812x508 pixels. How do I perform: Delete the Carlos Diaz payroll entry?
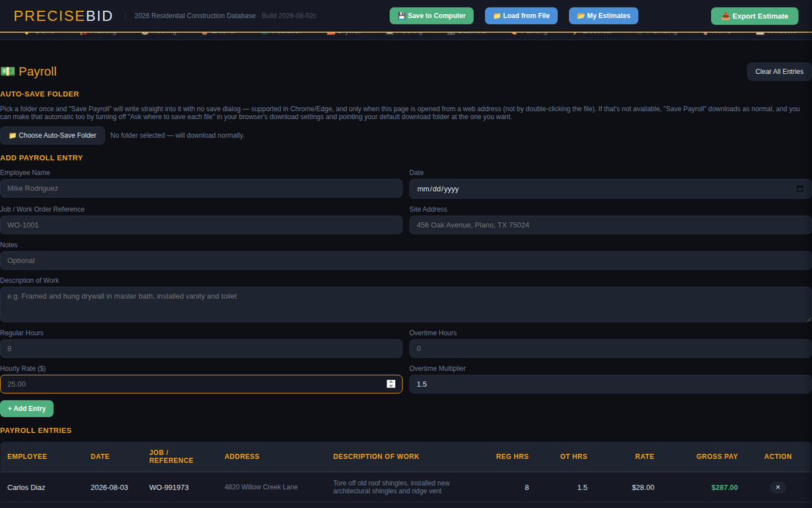[x=777, y=487]
